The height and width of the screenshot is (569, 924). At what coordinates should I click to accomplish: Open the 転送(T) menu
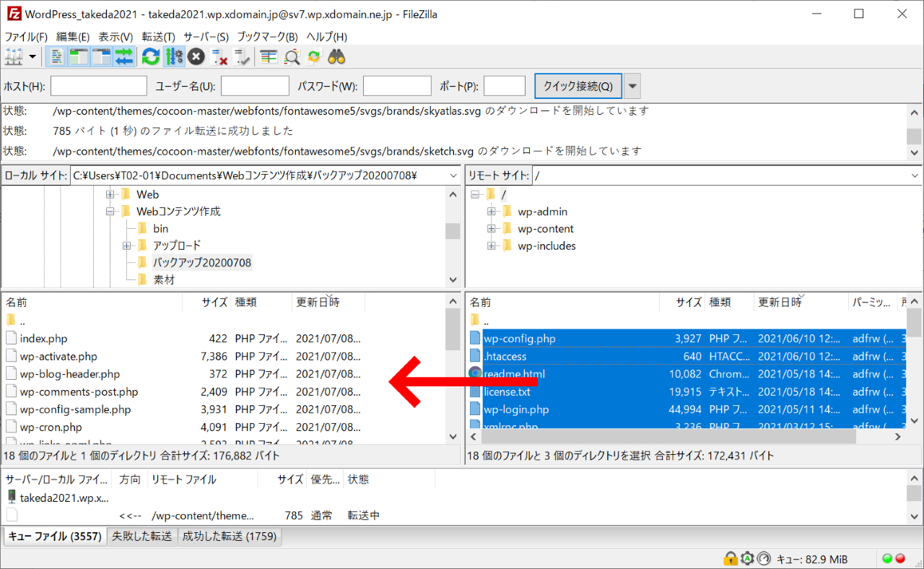[x=158, y=37]
